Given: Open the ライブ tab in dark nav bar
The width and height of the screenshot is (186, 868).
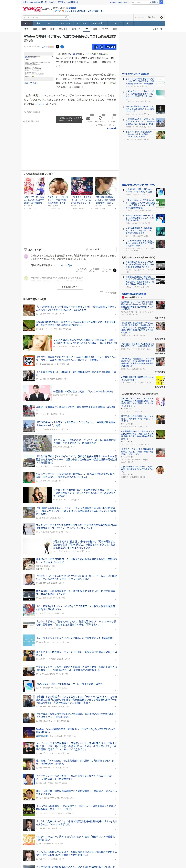Looking at the screenshot, I should click(x=49, y=24).
